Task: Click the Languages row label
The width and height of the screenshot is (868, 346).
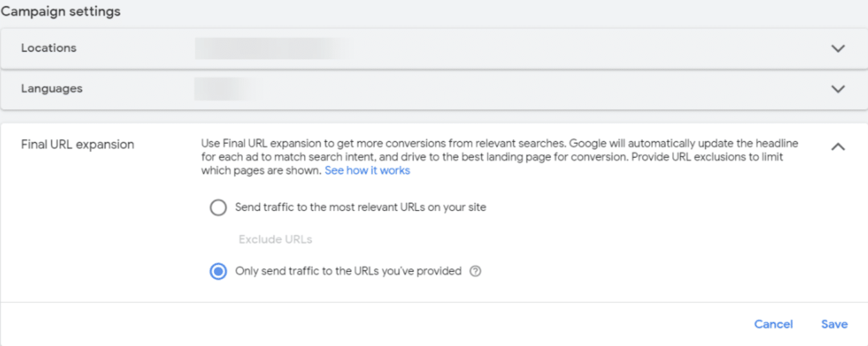Action: pos(52,89)
